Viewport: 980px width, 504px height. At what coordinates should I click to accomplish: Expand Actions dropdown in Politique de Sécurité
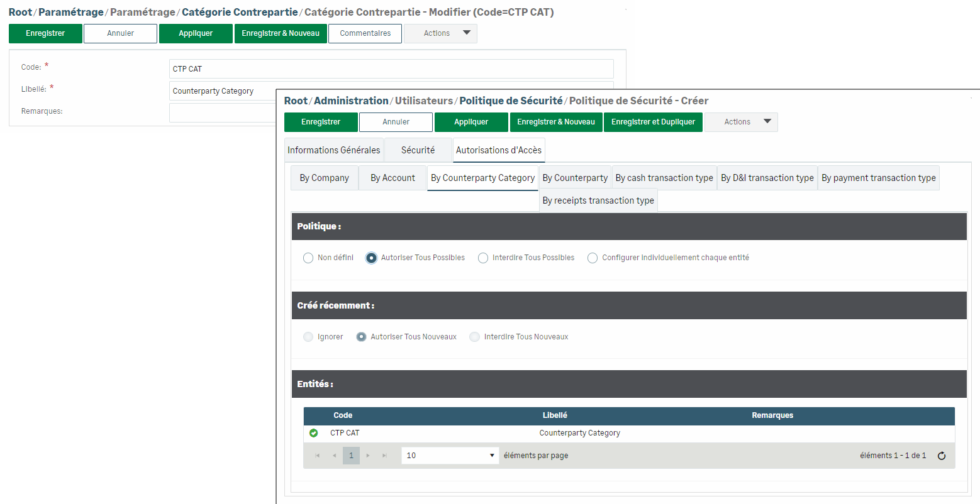pyautogui.click(x=741, y=122)
